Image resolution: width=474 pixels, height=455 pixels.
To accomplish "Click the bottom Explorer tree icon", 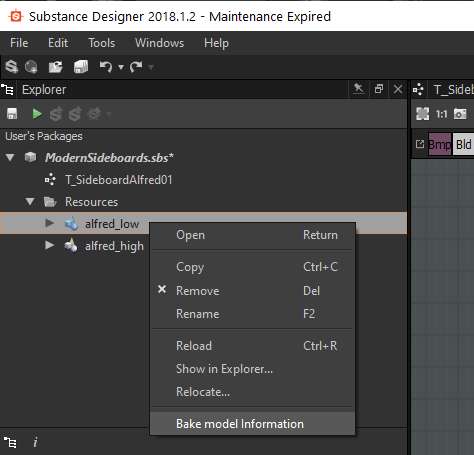I will click(10, 443).
